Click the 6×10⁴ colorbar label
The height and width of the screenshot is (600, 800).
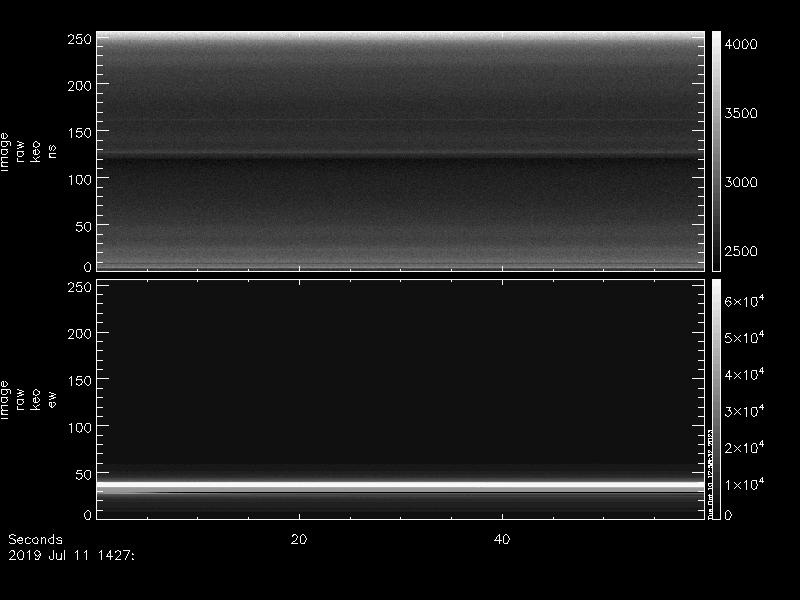point(744,301)
